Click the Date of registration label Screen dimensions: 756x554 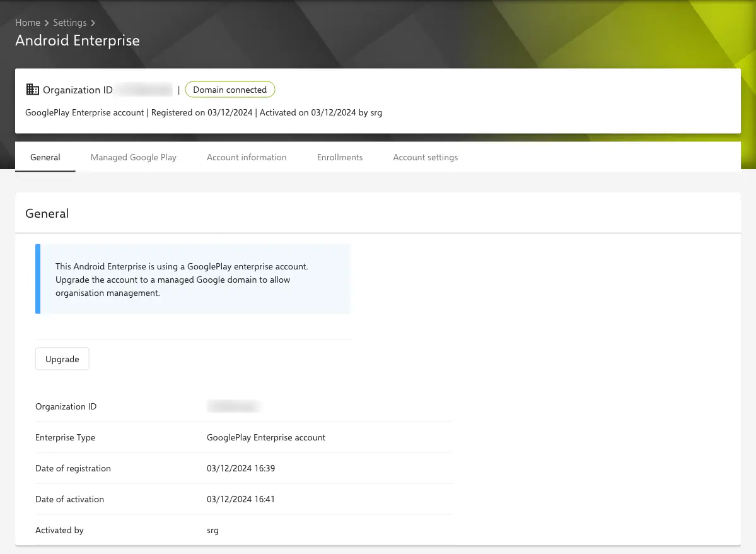click(73, 469)
